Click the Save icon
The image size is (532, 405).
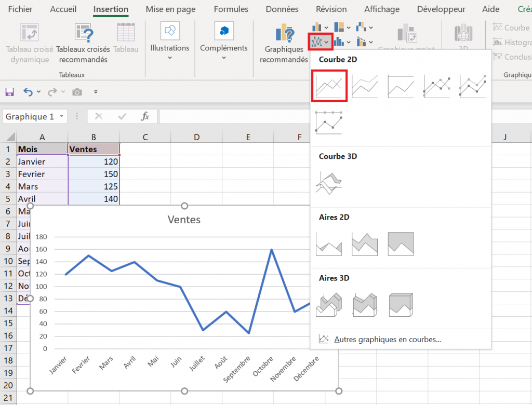(x=9, y=91)
